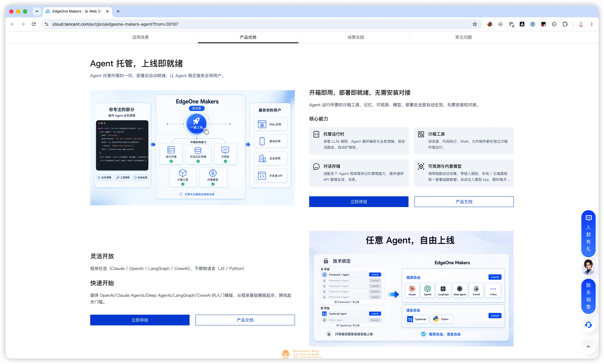This screenshot has width=604, height=364.
Task: Click the OpenAI framework icon
Action: [x=428, y=290]
